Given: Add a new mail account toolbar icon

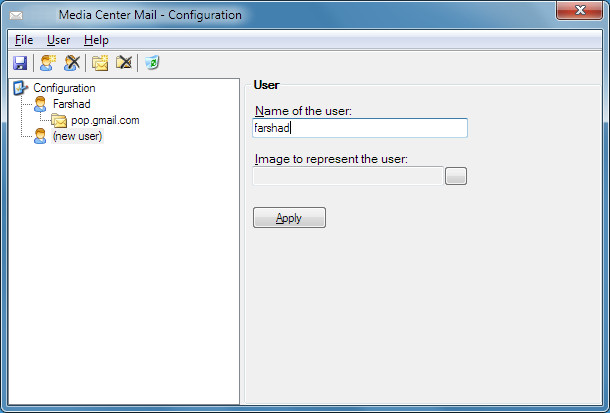Looking at the screenshot, I should [100, 63].
